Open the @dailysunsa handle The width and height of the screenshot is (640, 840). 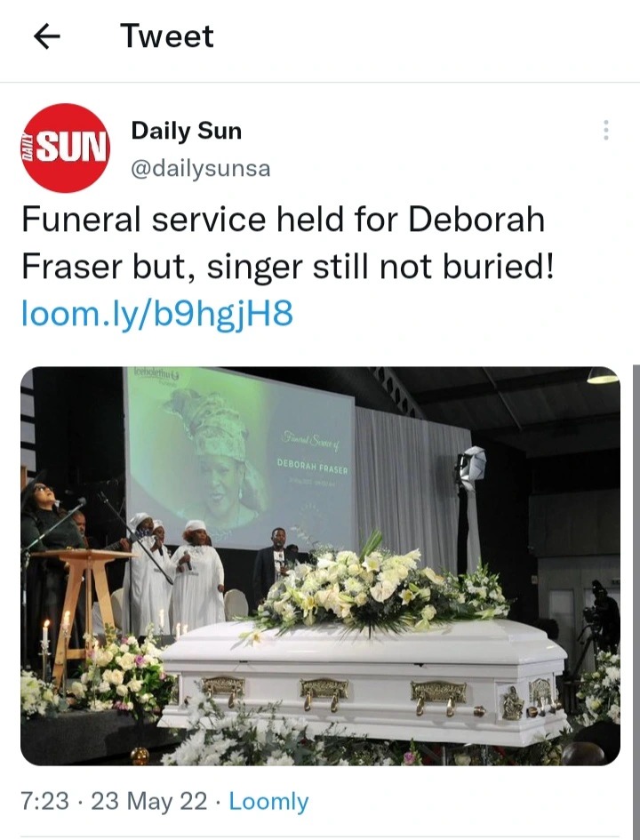(x=201, y=169)
